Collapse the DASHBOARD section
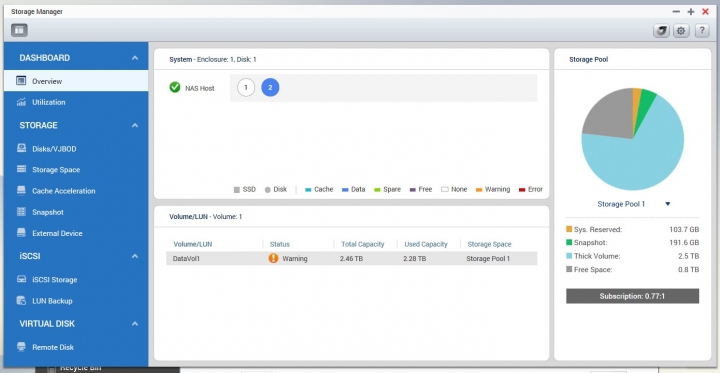 pyautogui.click(x=135, y=58)
